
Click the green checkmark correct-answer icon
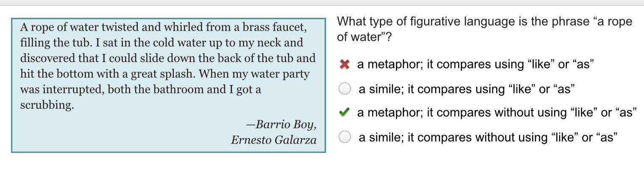coord(345,113)
